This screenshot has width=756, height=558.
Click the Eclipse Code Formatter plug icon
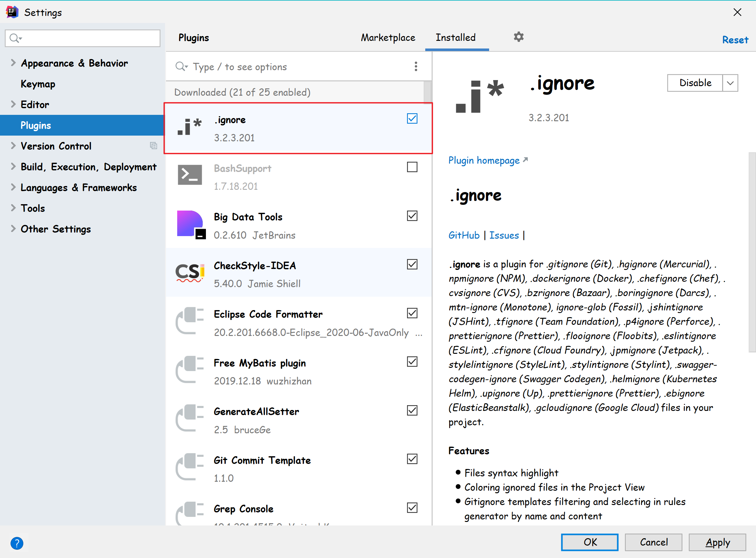(190, 321)
